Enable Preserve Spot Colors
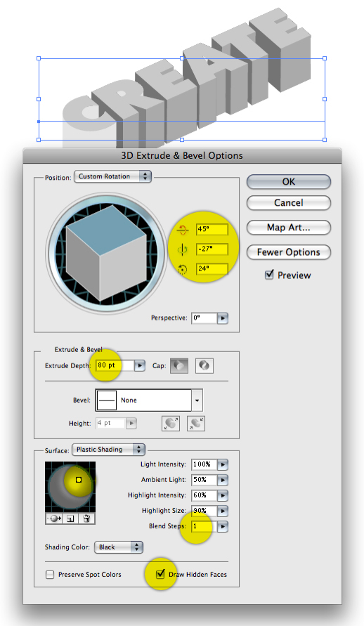Screen dimensions: 364x626 point(50,575)
